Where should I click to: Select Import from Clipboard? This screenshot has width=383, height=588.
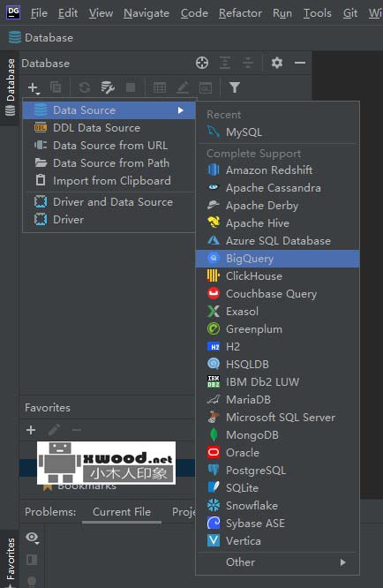pyautogui.click(x=109, y=180)
